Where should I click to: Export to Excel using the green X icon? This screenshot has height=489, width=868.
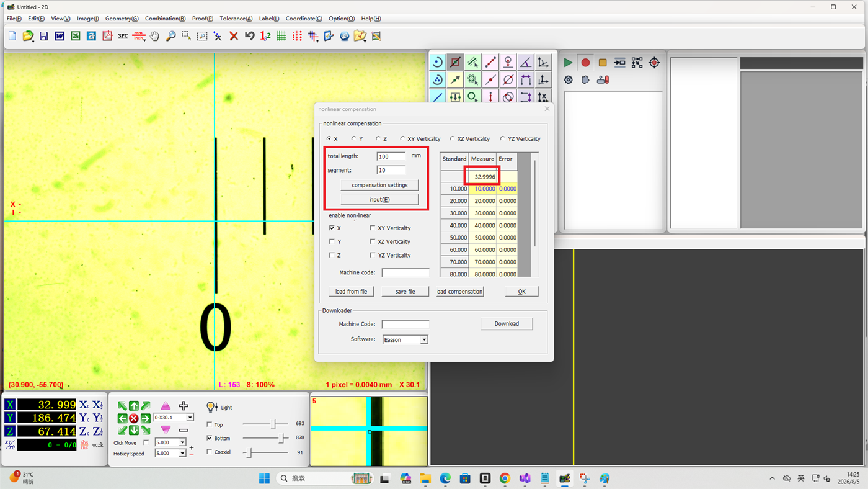(x=76, y=36)
